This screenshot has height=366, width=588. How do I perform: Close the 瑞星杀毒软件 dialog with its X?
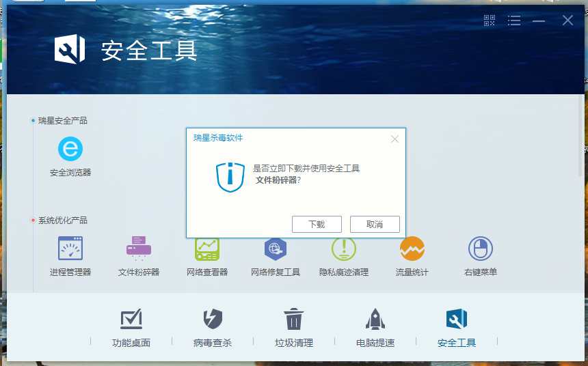point(395,139)
